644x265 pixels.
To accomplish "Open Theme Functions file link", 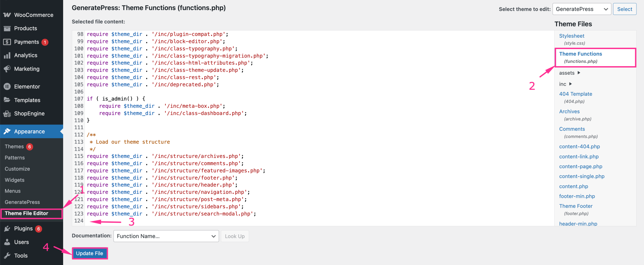I will (580, 54).
